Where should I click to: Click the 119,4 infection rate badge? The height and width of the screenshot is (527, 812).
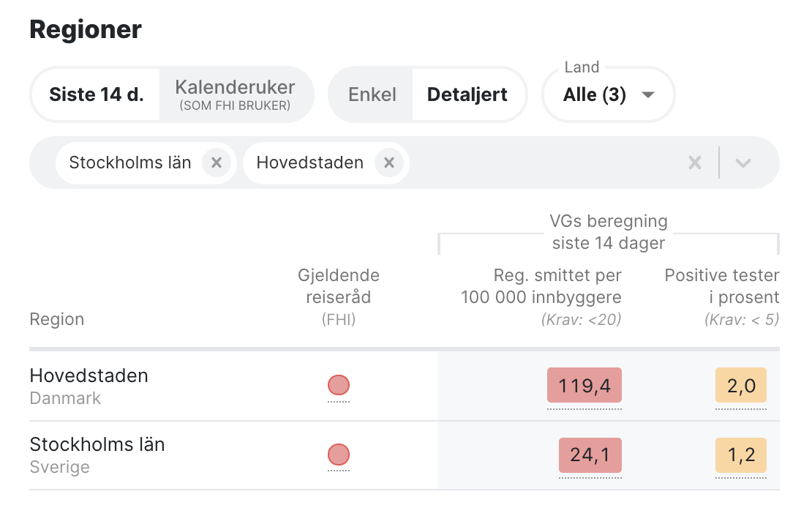click(x=584, y=385)
